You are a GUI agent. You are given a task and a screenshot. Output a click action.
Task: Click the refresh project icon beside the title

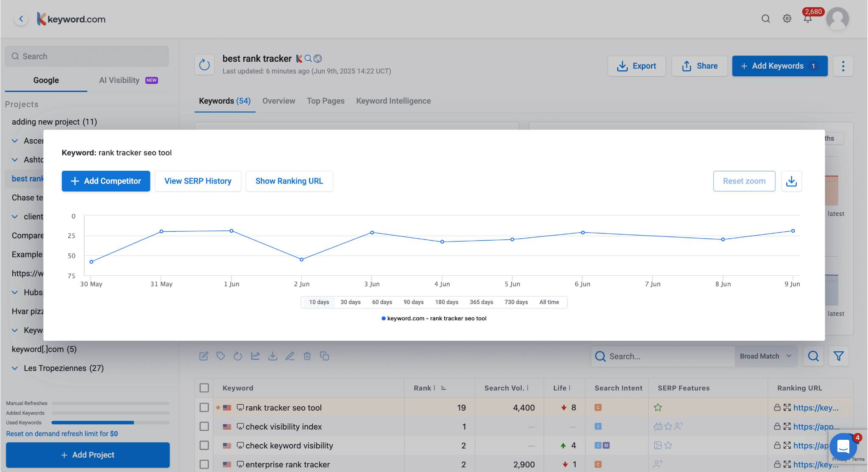[204, 65]
